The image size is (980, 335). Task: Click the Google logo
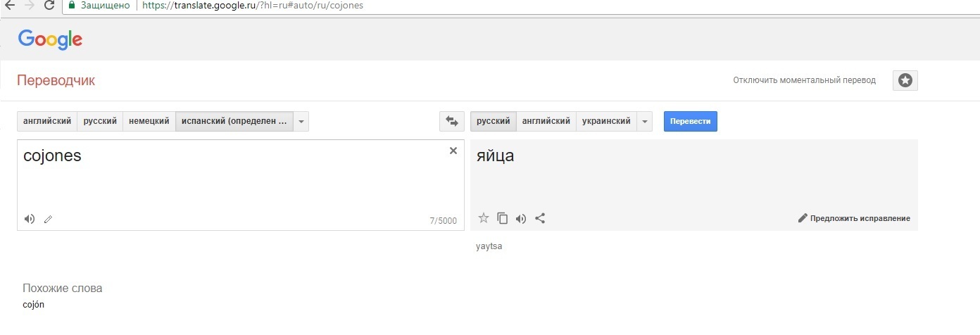(50, 39)
